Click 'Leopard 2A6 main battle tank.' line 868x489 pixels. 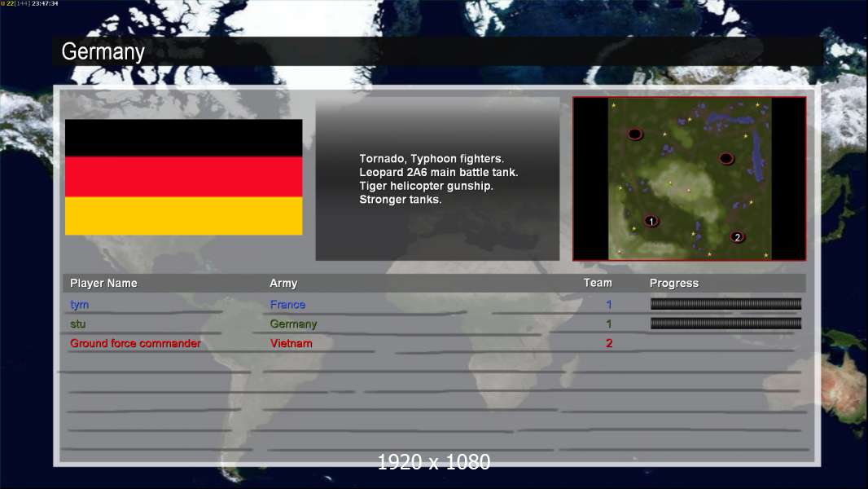(x=439, y=172)
